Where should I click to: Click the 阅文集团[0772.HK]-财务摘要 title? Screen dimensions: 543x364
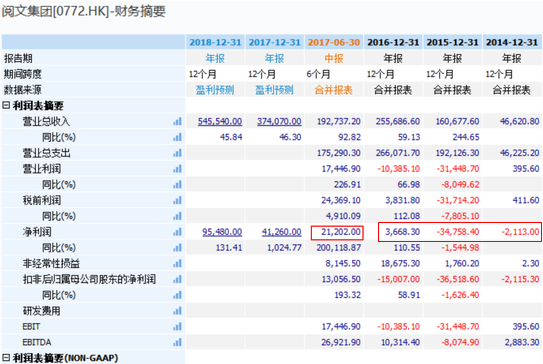[84, 11]
